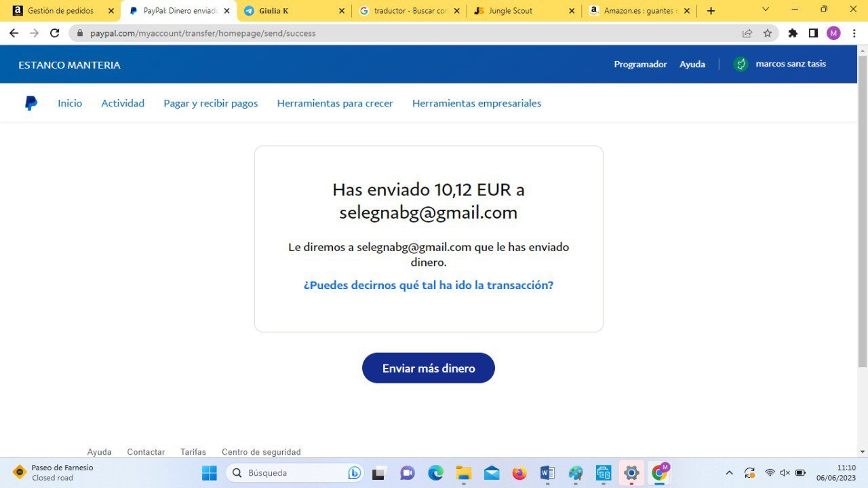Open the Chat app on taskbar
This screenshot has height=488, width=868.
tap(407, 473)
